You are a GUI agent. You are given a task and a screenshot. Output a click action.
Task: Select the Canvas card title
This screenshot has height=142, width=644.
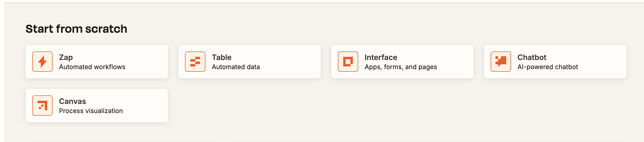click(x=72, y=101)
